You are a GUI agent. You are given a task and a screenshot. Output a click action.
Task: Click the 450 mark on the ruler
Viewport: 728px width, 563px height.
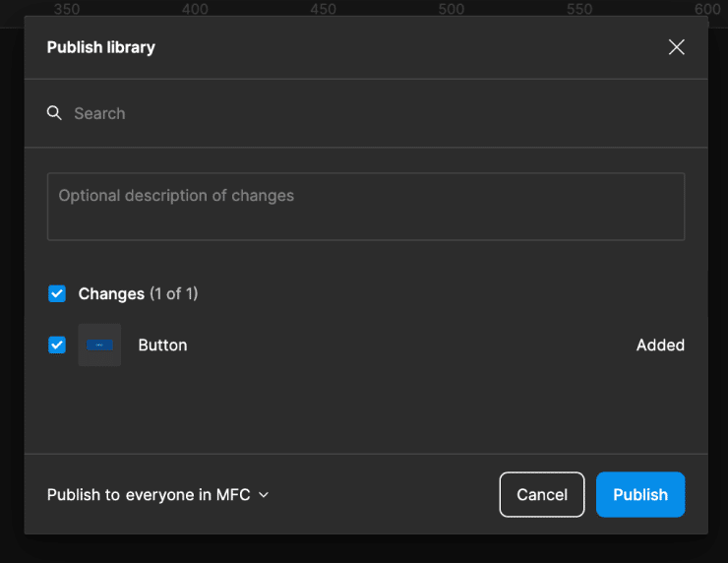click(x=323, y=8)
